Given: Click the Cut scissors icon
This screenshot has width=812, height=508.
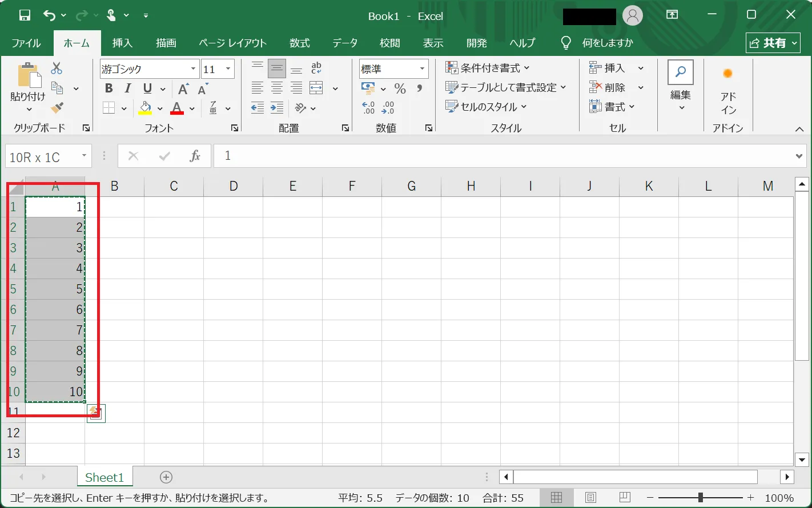Looking at the screenshot, I should 57,68.
